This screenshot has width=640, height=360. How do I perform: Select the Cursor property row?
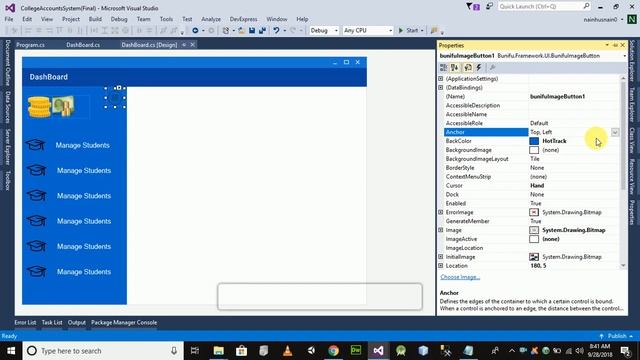(531, 185)
